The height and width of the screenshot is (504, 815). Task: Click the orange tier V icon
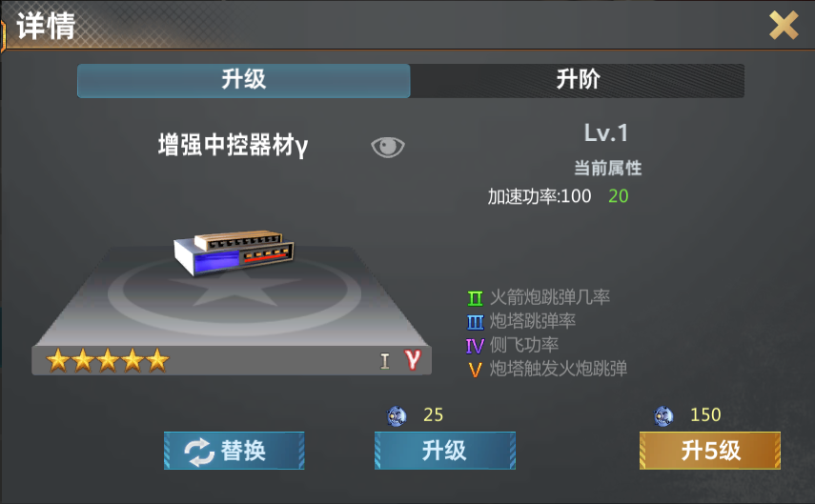[x=475, y=370]
